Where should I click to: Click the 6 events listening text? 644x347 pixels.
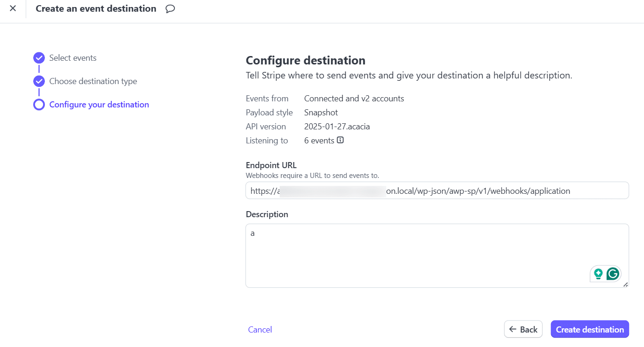click(x=319, y=141)
